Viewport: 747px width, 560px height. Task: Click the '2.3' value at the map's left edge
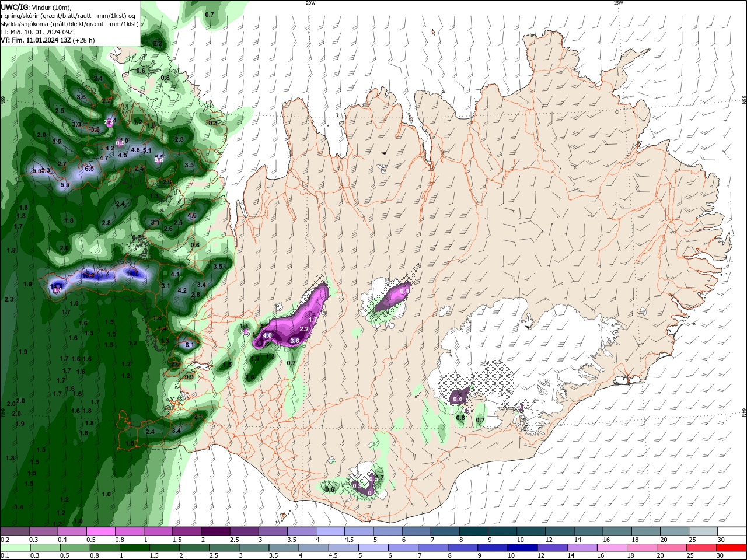[x=9, y=299]
